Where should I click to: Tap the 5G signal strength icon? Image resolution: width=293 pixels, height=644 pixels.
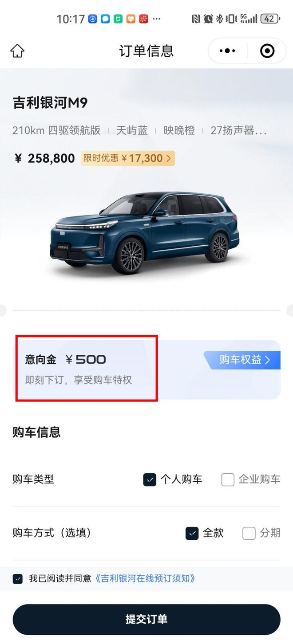point(249,19)
